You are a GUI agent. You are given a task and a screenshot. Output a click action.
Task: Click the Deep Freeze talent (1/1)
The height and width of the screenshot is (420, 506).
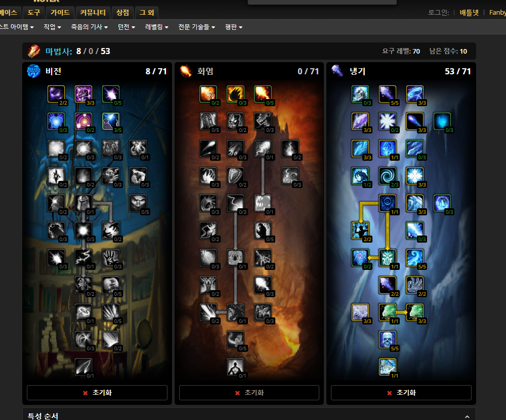point(388,367)
